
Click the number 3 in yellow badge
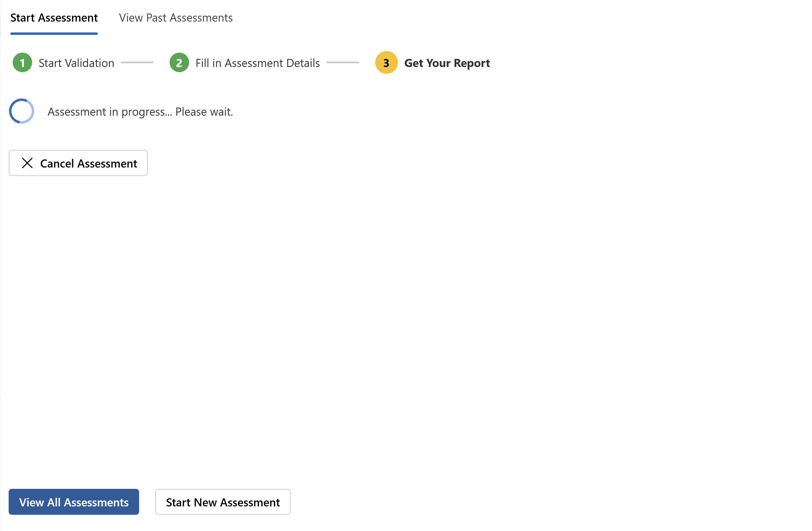386,63
